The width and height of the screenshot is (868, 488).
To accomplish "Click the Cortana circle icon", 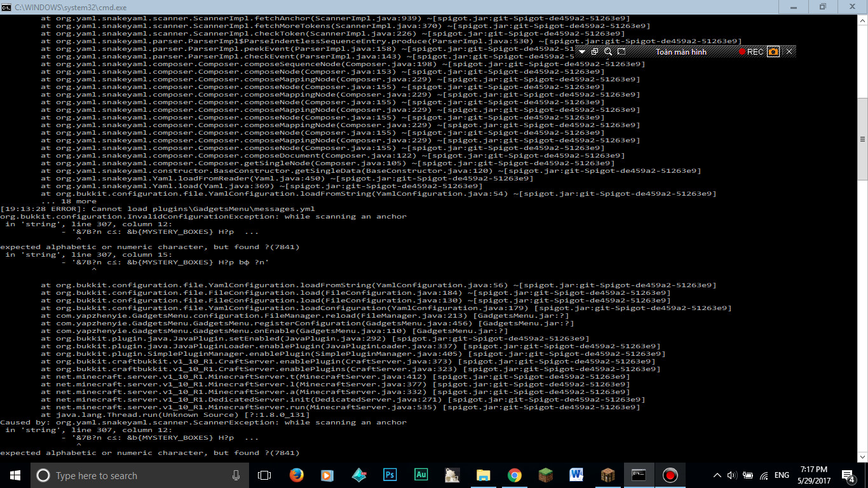I will tap(43, 475).
